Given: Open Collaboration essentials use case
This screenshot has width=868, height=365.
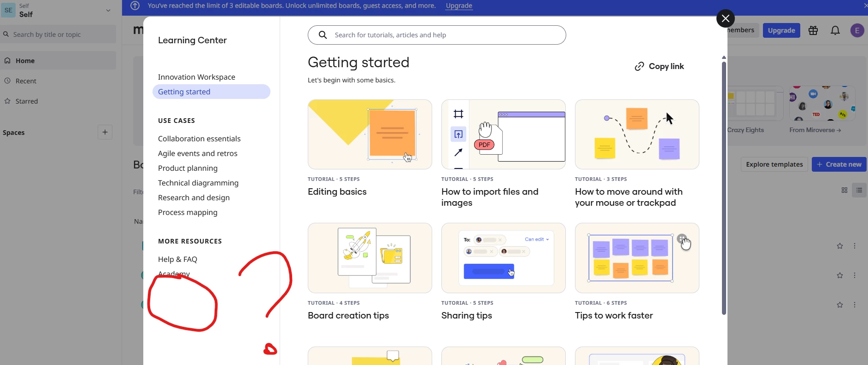Looking at the screenshot, I should (x=199, y=139).
